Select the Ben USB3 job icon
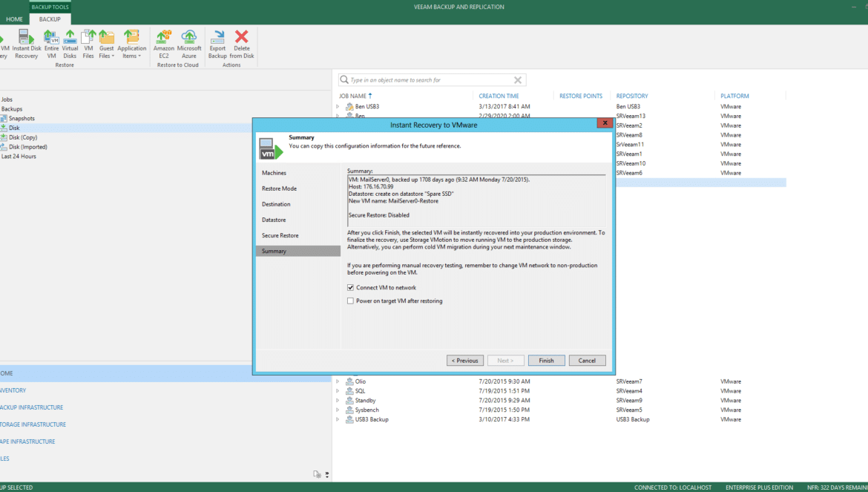868x492 pixels. coord(349,106)
